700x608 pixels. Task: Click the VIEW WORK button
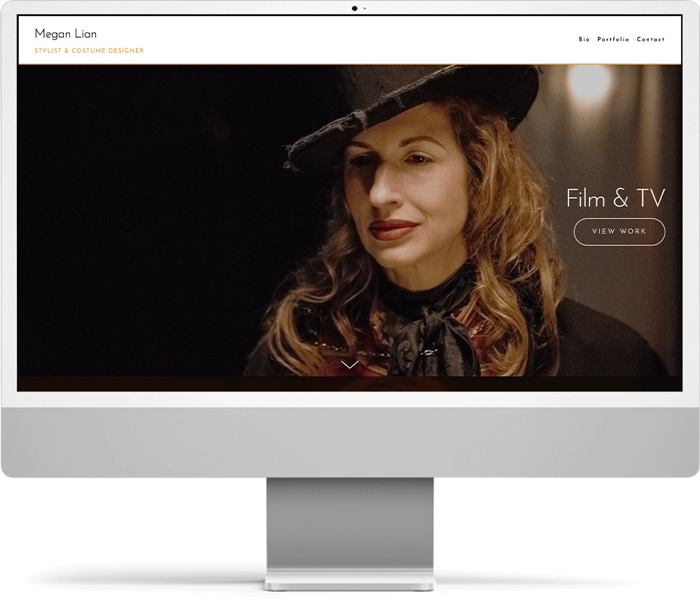coord(619,231)
